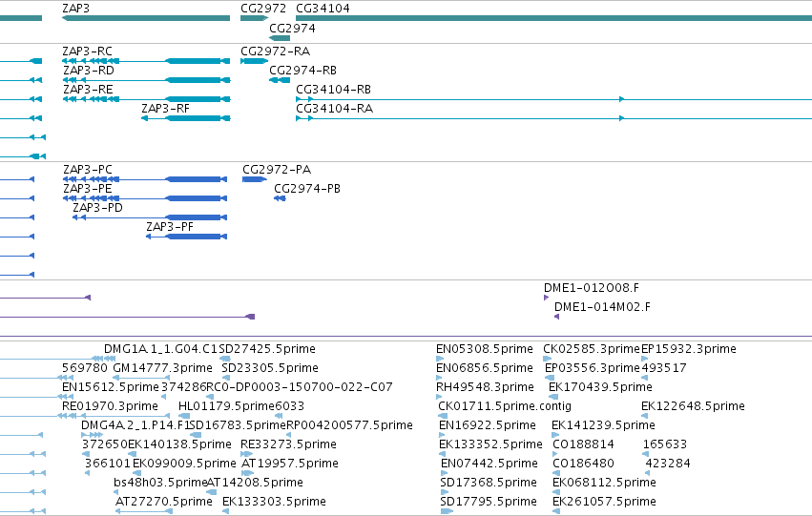Click EST SD16783.5prime
This screenshot has height=516, width=812.
(239, 425)
